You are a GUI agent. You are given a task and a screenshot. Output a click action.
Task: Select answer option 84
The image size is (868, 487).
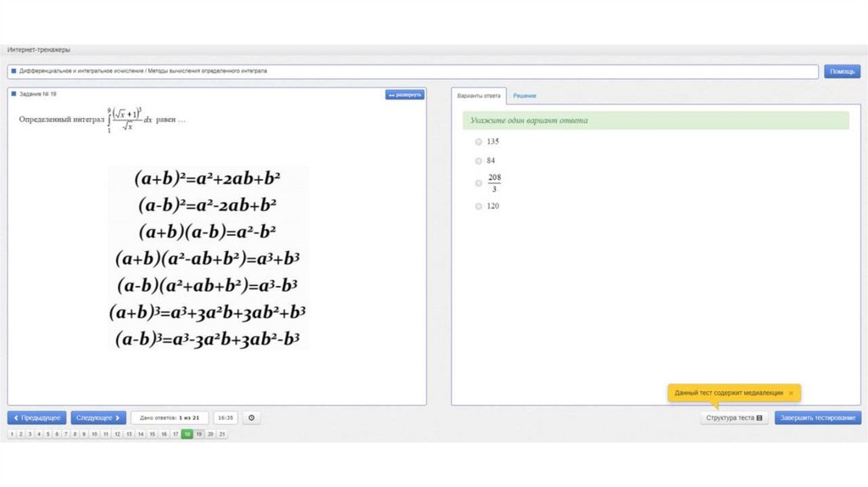tap(479, 160)
